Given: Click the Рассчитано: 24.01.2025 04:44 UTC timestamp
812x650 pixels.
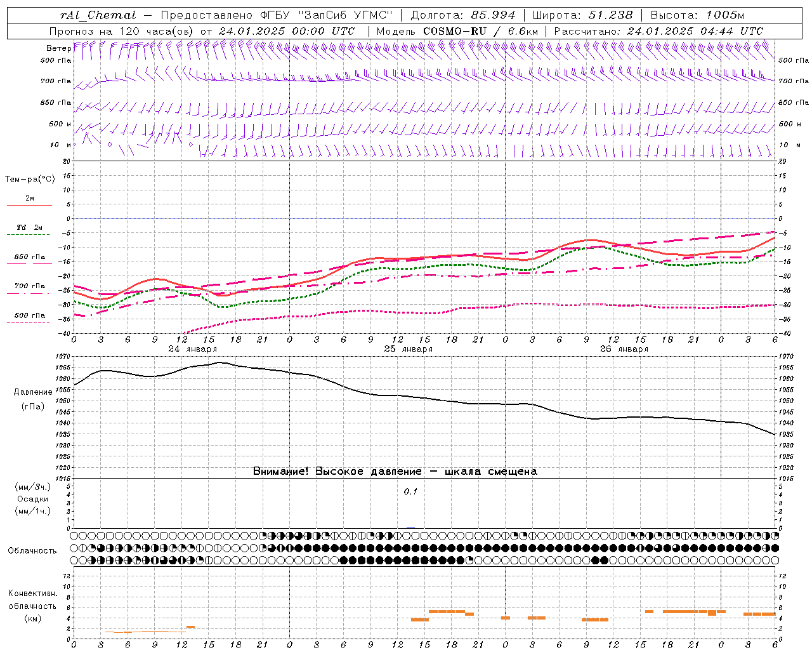Looking at the screenshot, I should [658, 31].
